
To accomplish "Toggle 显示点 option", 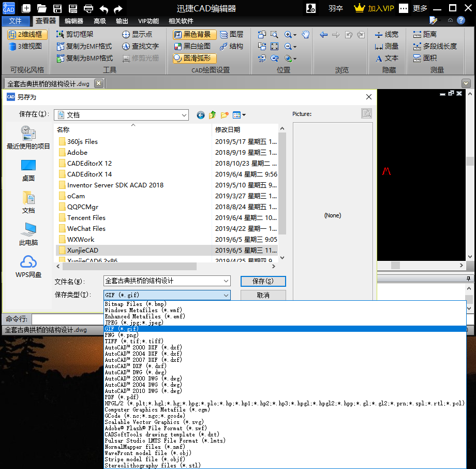I will point(137,34).
